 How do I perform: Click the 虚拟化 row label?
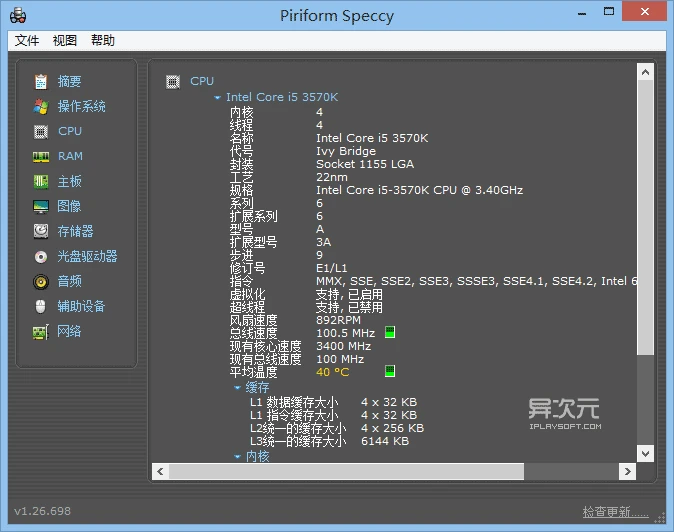248,294
